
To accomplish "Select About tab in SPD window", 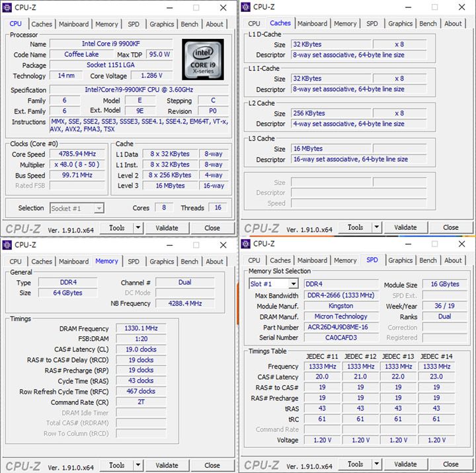I will (453, 260).
